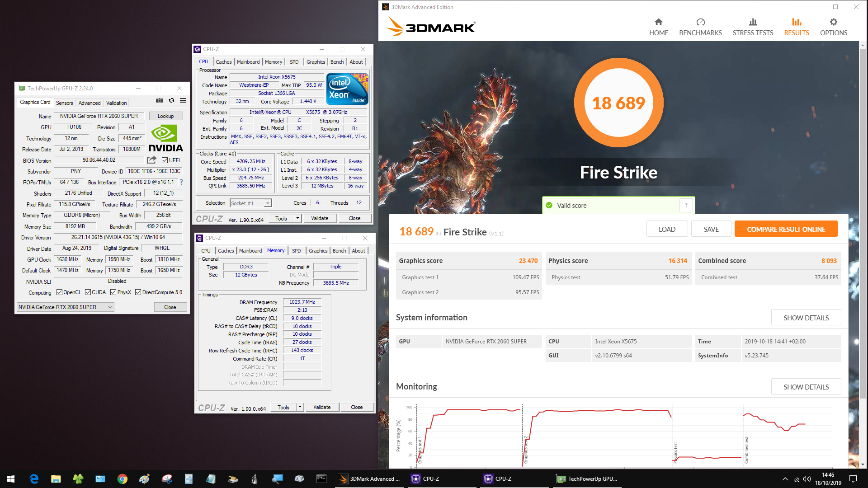Click the Valid score help question mark
Screen dimensions: 868x488
[686, 206]
